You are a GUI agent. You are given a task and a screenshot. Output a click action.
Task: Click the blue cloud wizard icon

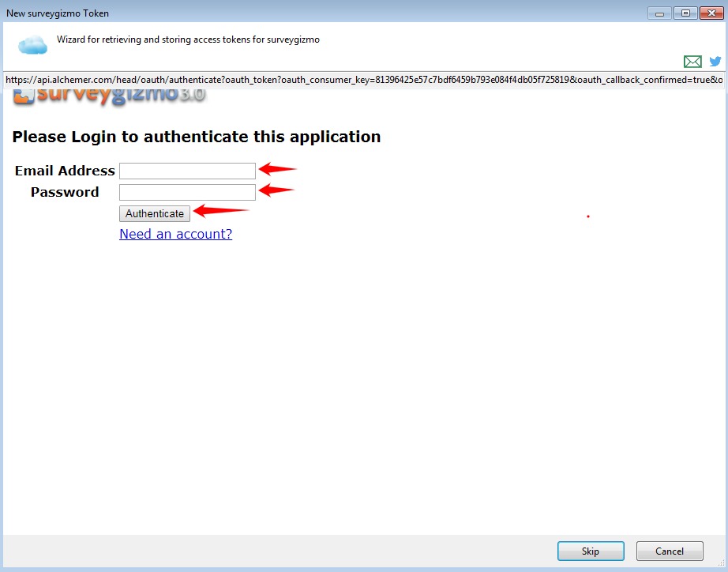32,44
